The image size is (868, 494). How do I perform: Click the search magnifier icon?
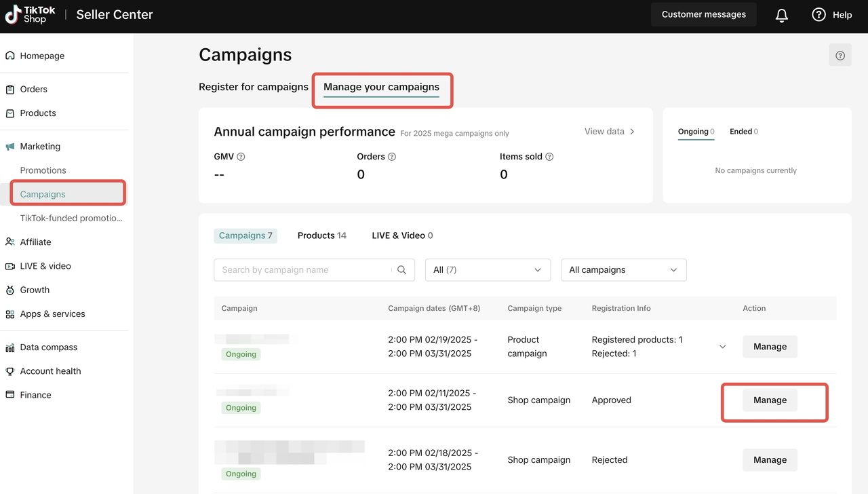pos(401,270)
